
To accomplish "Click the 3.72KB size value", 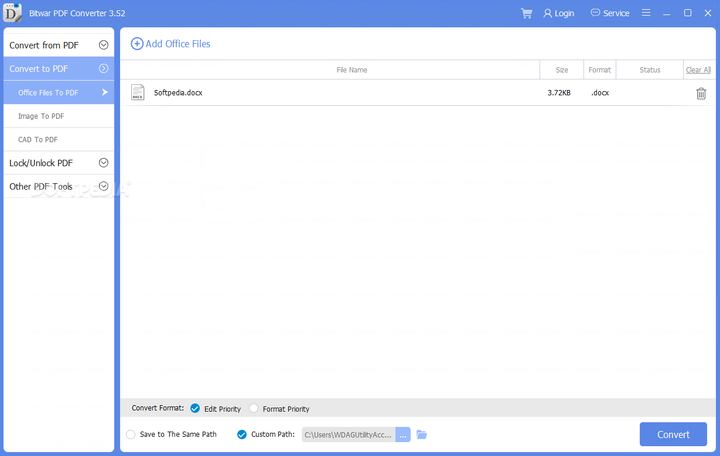I will click(559, 93).
